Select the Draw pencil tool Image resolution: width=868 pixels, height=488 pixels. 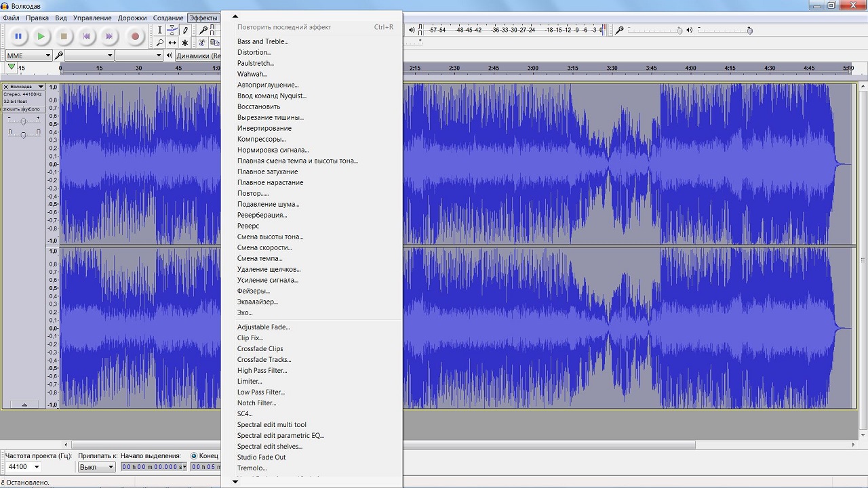point(185,30)
